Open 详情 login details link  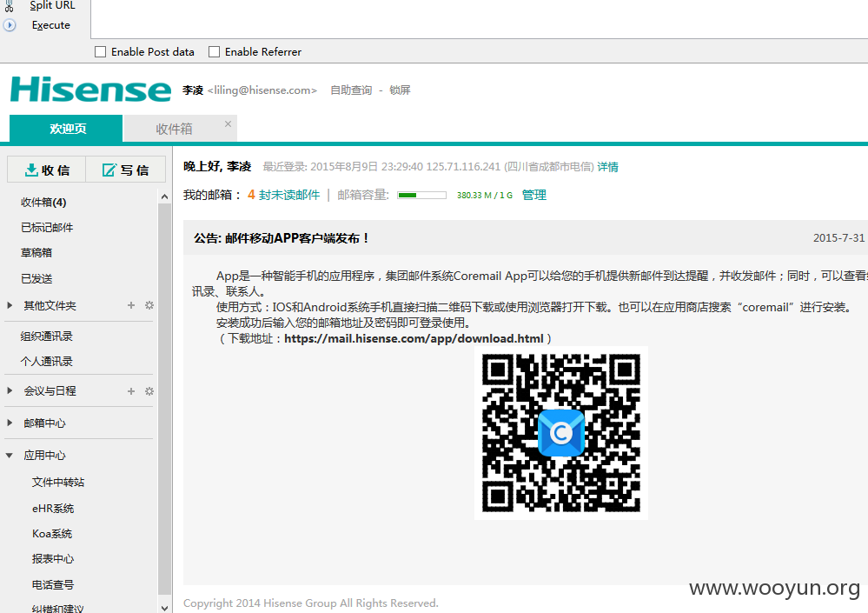[608, 167]
